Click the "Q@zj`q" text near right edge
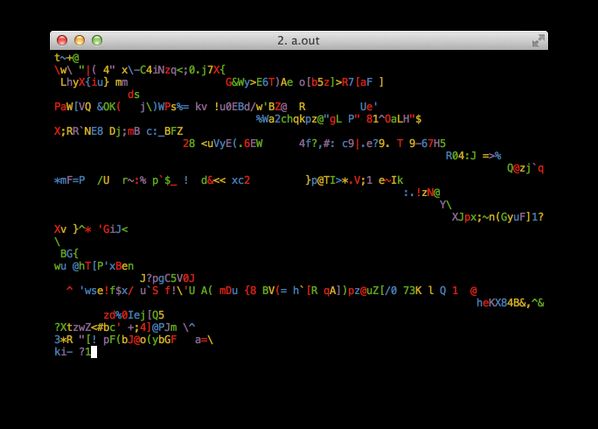This screenshot has height=429, width=598. pos(525,168)
